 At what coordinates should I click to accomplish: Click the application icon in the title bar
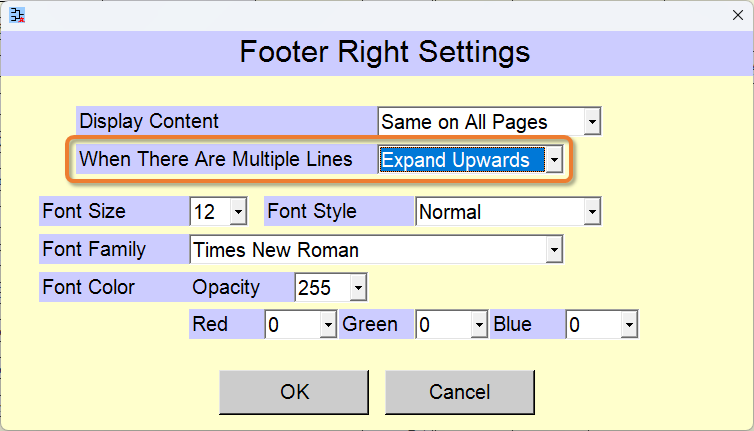tap(17, 15)
